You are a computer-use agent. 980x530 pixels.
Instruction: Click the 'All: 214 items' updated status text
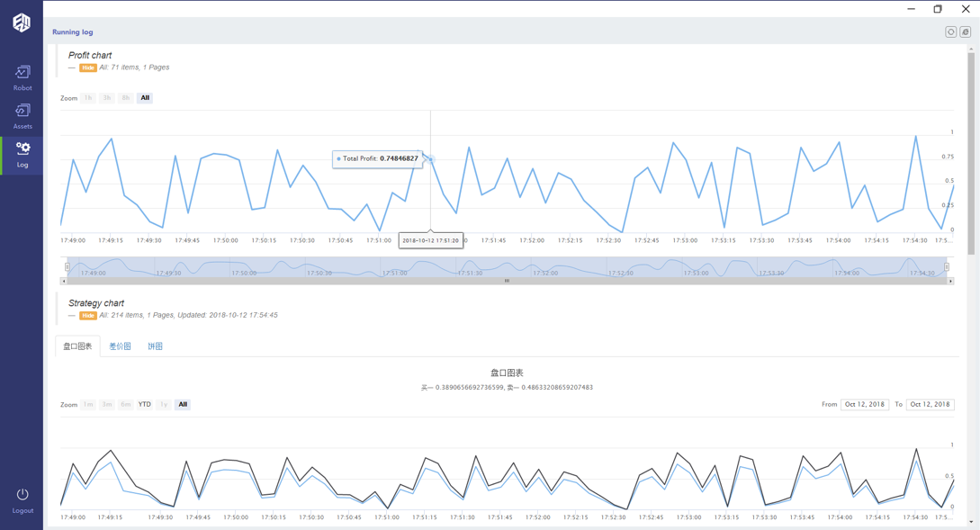(189, 316)
